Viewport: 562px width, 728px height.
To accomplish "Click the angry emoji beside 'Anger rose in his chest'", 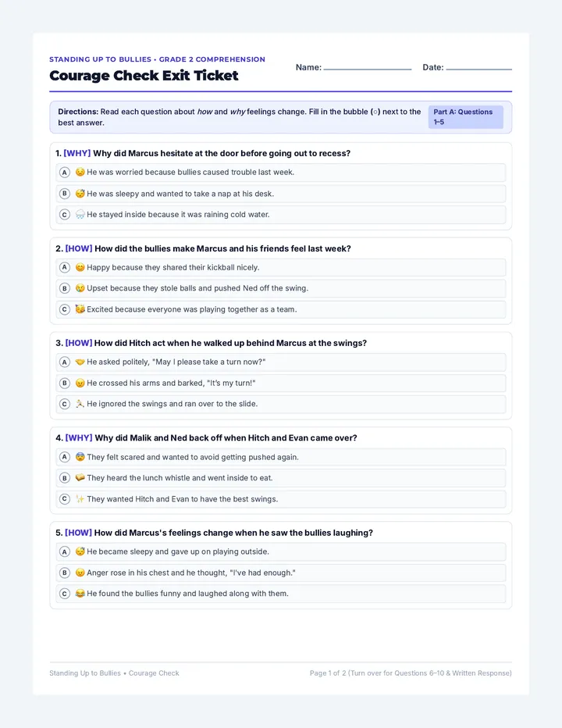I will click(x=80, y=573).
